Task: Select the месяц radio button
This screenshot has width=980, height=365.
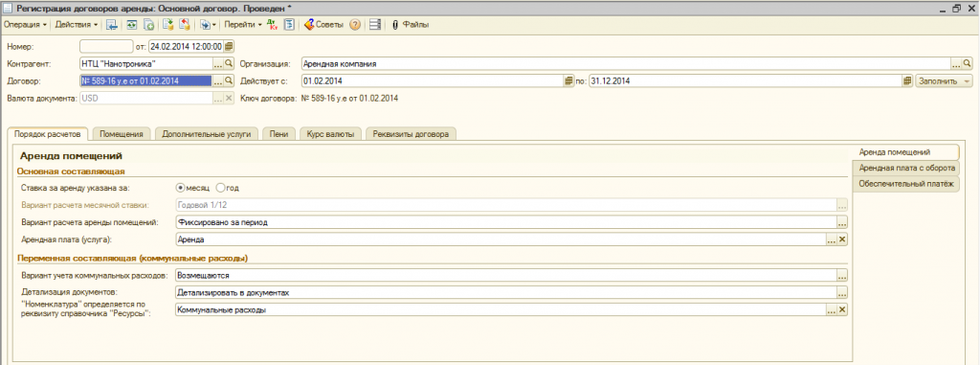Action: click(x=181, y=187)
